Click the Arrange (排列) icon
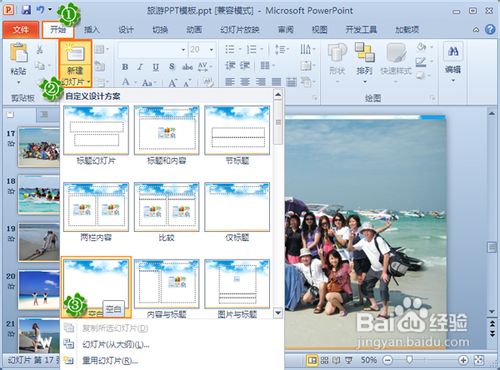Viewport: 500px width, 370px height. pyautogui.click(x=365, y=52)
